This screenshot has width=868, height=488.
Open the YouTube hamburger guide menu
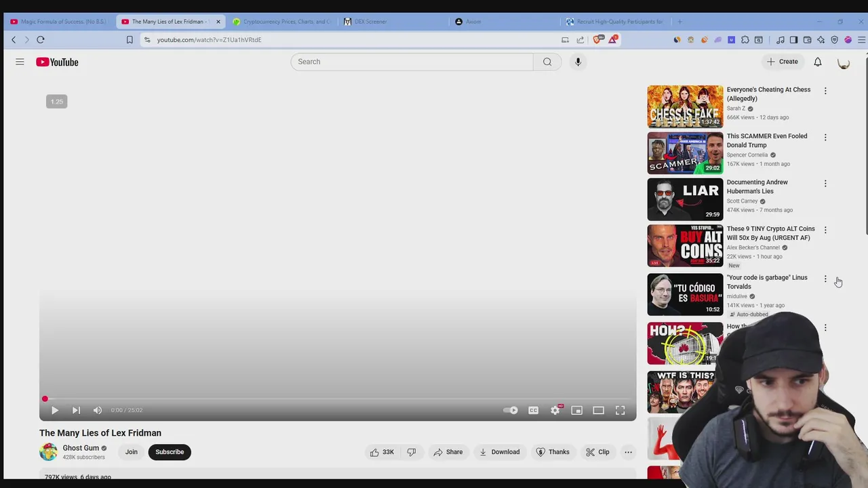pos(20,62)
